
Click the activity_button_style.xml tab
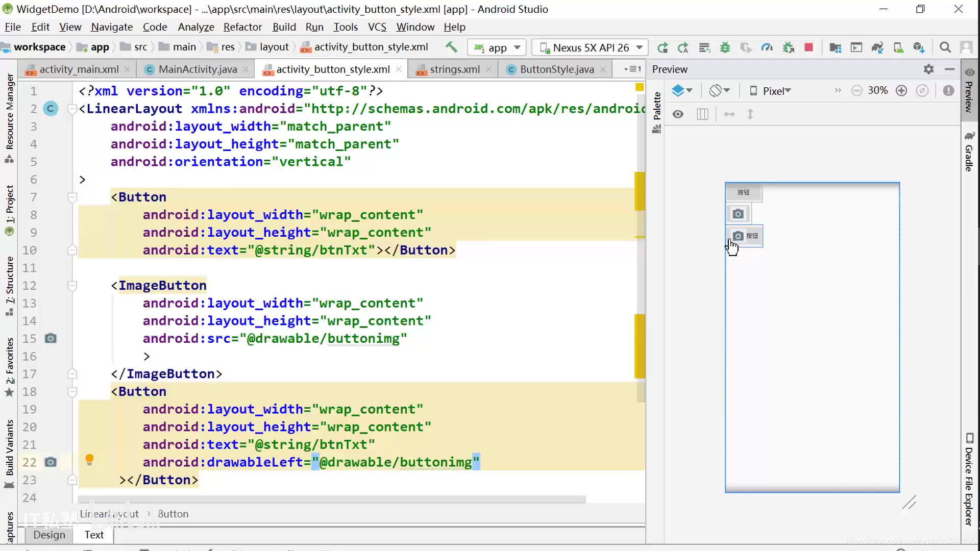click(332, 69)
